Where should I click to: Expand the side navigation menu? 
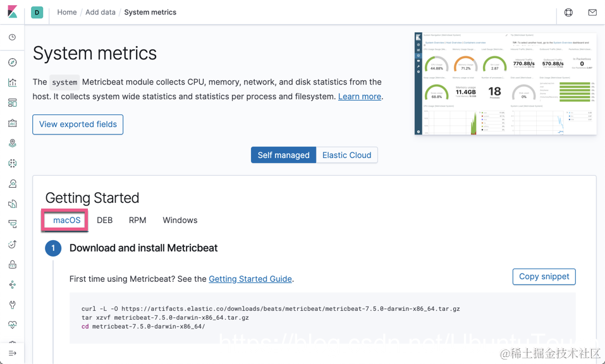coord(13,353)
